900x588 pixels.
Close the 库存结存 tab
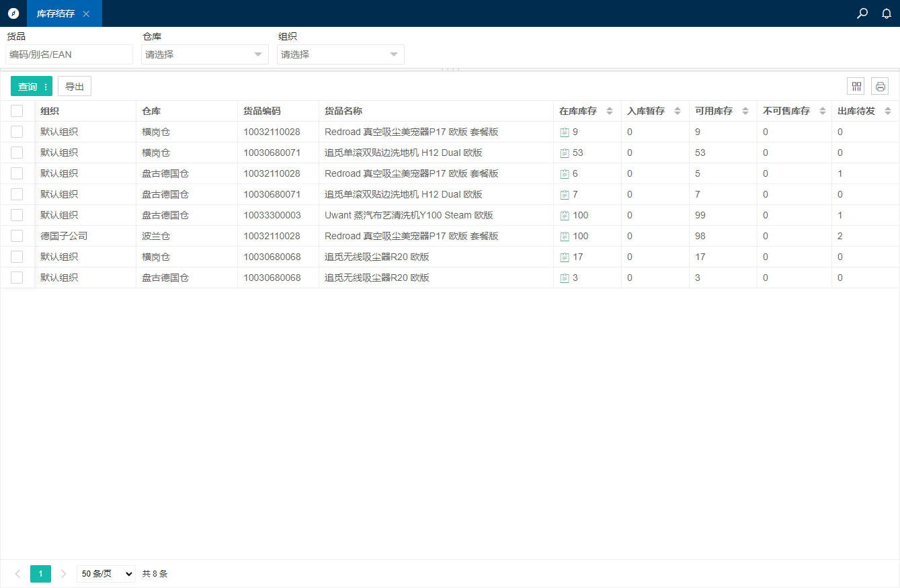[86, 14]
